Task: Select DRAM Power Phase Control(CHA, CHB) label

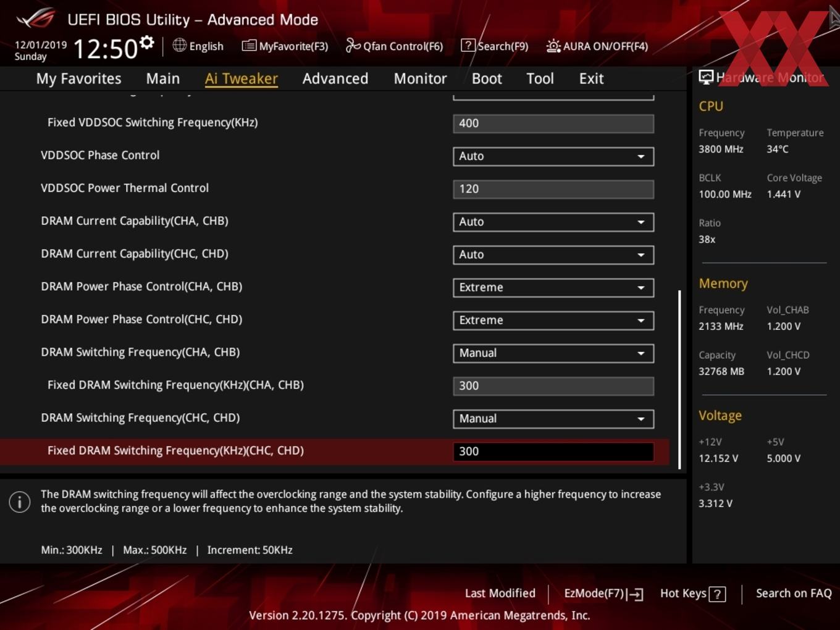Action: [x=141, y=286]
